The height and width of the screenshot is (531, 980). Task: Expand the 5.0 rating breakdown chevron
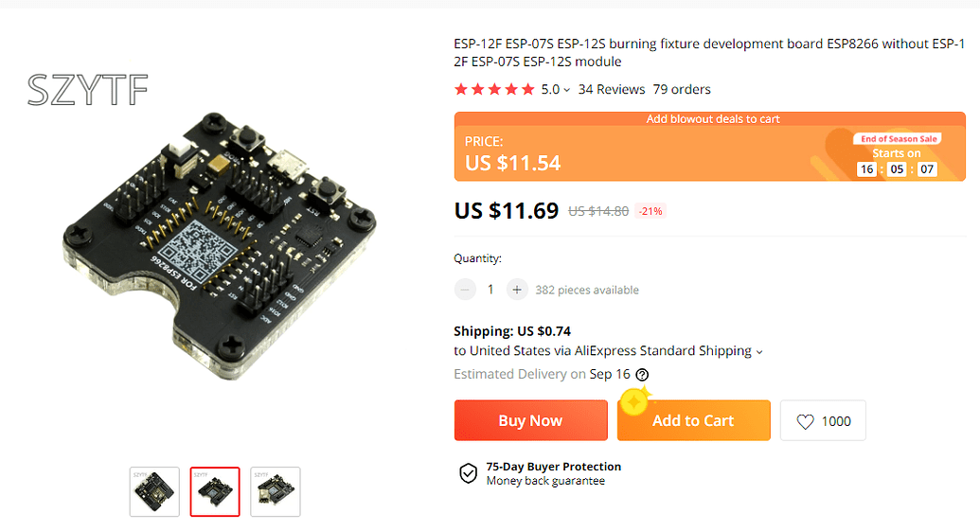(x=566, y=90)
